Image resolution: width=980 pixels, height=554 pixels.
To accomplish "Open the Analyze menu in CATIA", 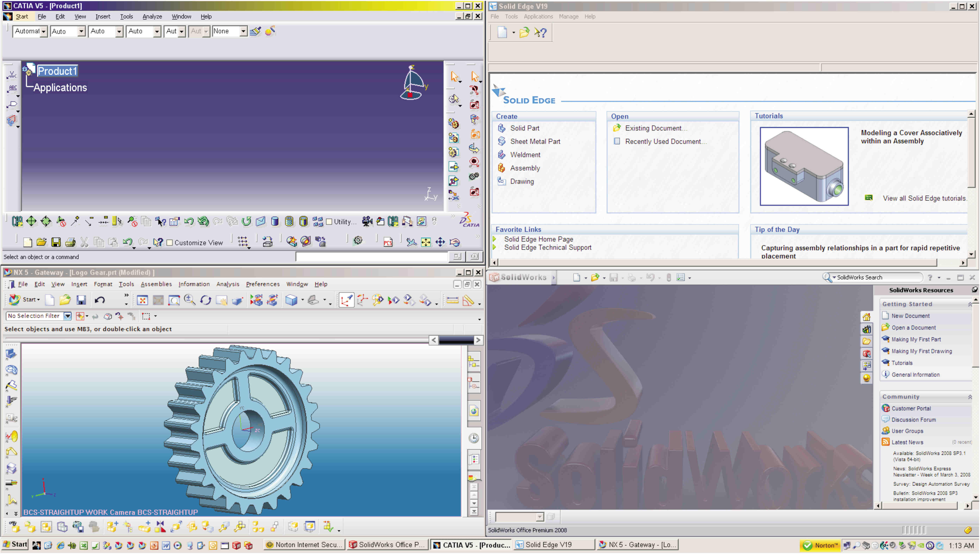I will 152,16.
